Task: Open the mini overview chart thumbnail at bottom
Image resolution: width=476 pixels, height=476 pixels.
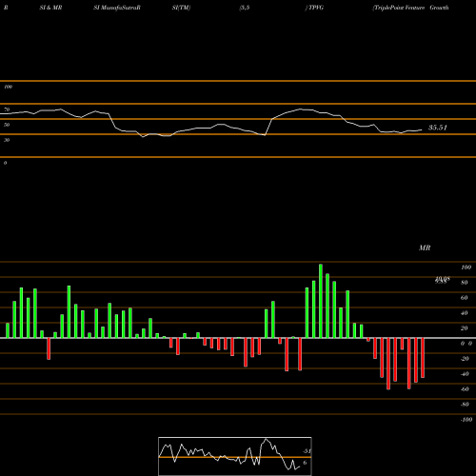Action: [x=235, y=456]
